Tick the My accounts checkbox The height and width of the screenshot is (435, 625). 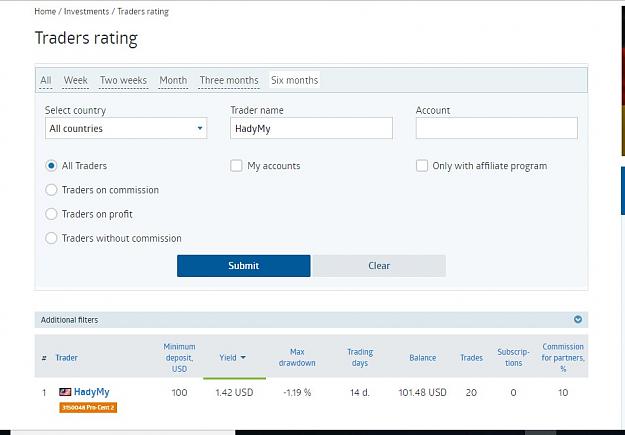coord(236,165)
